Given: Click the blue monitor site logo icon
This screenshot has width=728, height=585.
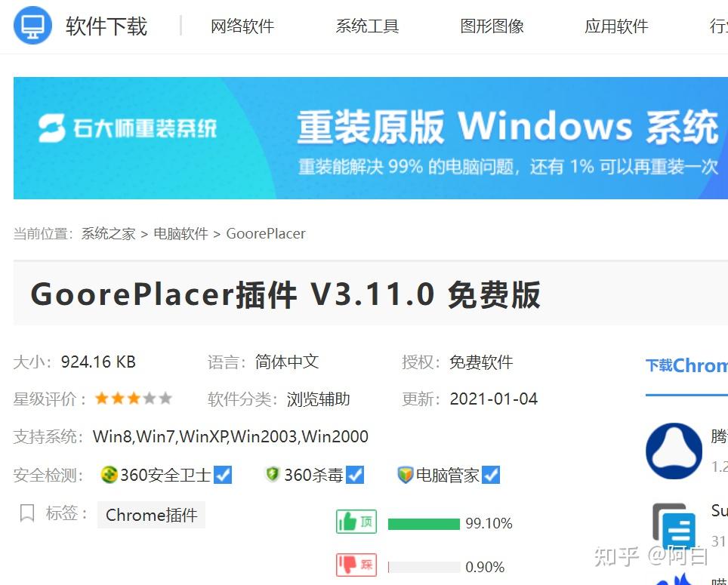Looking at the screenshot, I should click(x=32, y=25).
